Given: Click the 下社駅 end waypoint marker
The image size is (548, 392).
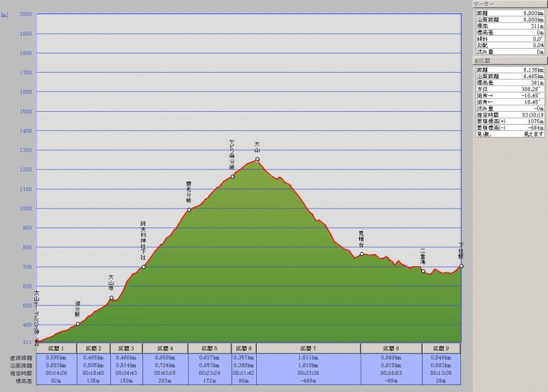Looking at the screenshot, I should 461,266.
